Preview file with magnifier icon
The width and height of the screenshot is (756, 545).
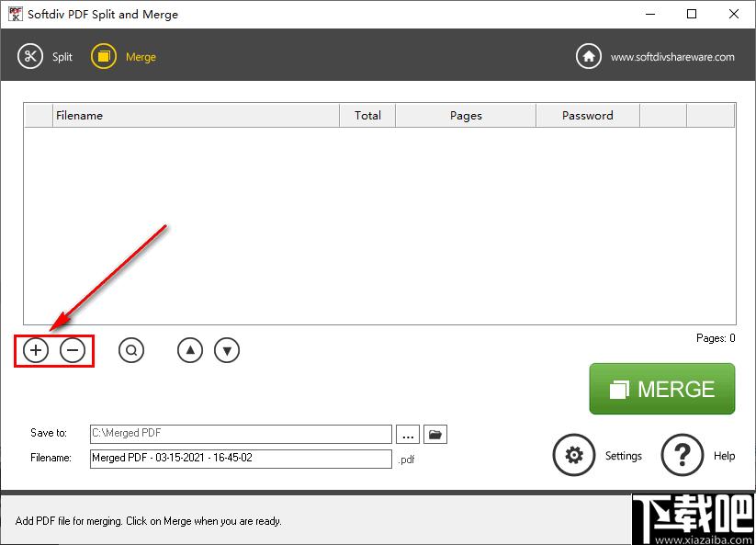coord(131,350)
